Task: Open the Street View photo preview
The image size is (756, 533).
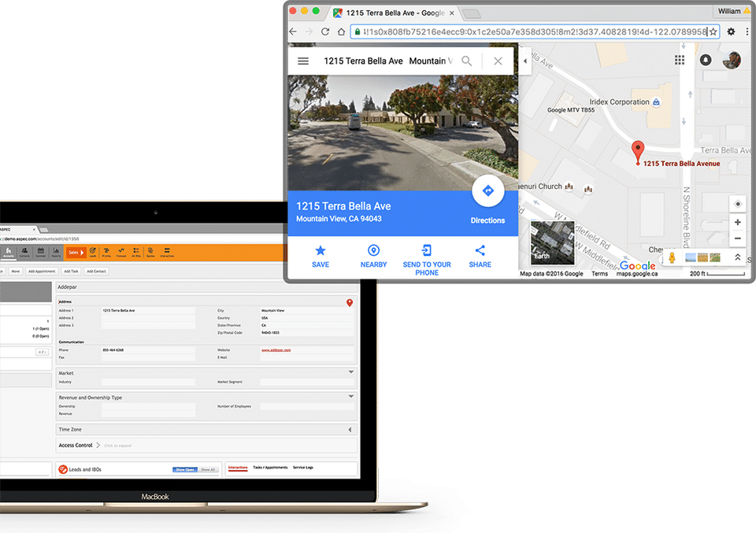Action: pyautogui.click(x=403, y=132)
